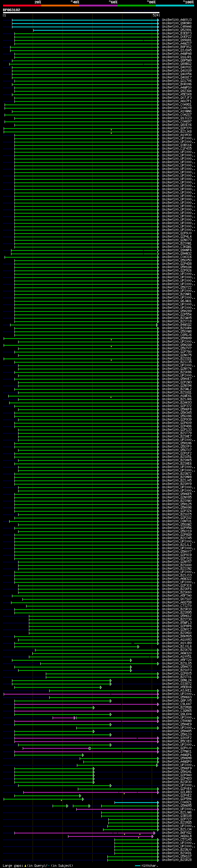
Task: Select hit label UniRef100_B8KMS5
Action: pyautogui.click(x=177, y=636)
